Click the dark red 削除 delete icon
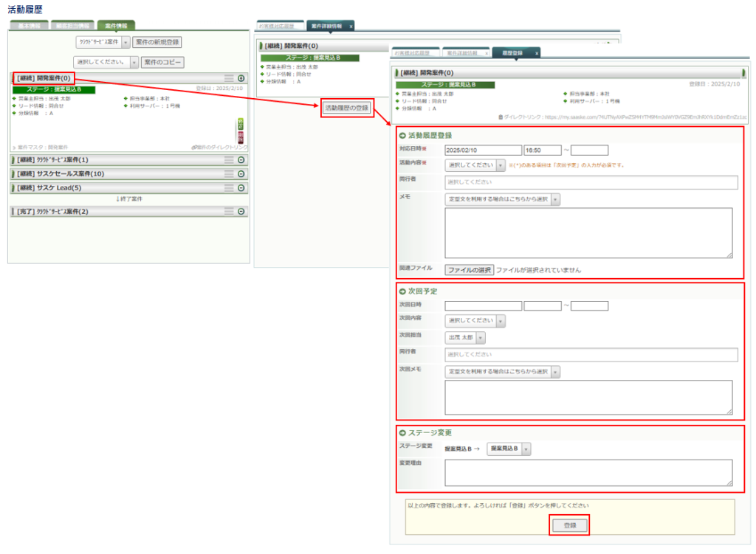The image size is (756, 554). pyautogui.click(x=240, y=136)
